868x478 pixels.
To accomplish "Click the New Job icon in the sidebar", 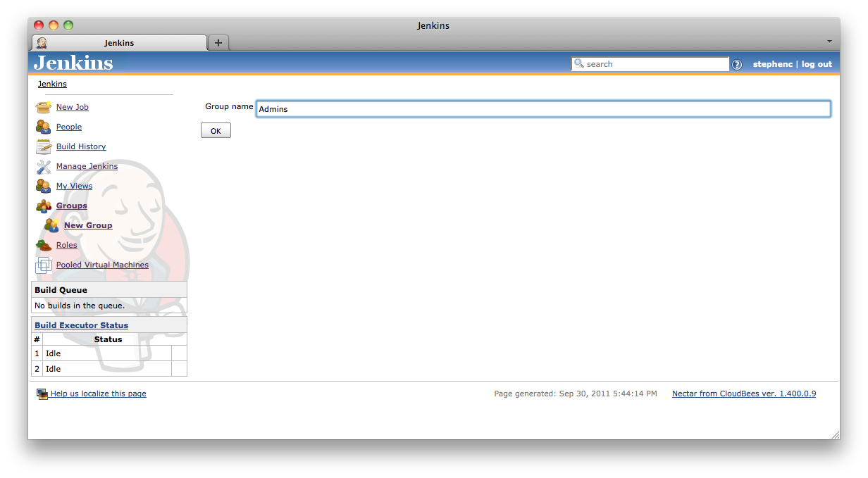I will click(44, 107).
